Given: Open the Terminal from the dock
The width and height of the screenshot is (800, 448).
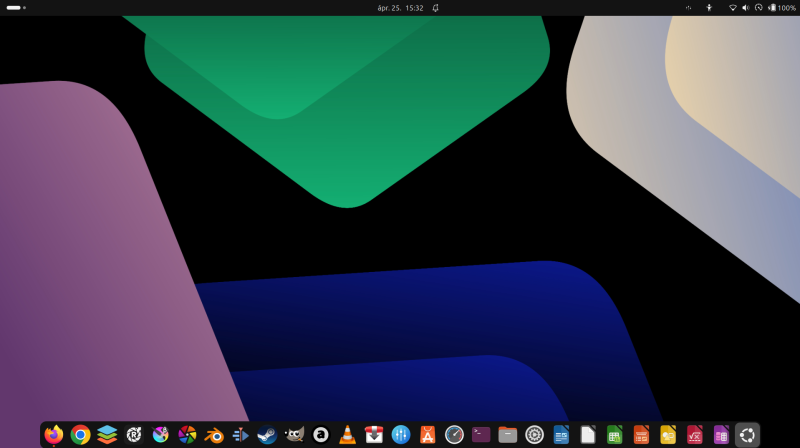Looking at the screenshot, I should coord(481,434).
